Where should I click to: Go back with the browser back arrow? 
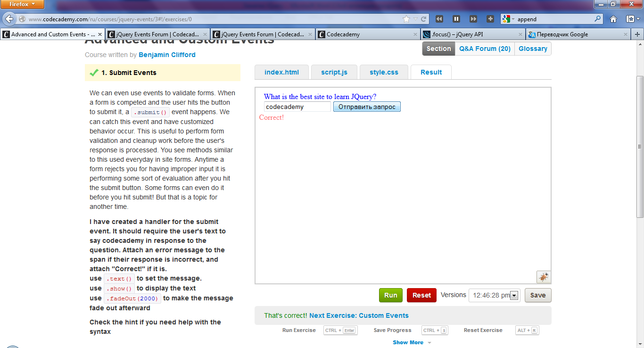click(9, 19)
